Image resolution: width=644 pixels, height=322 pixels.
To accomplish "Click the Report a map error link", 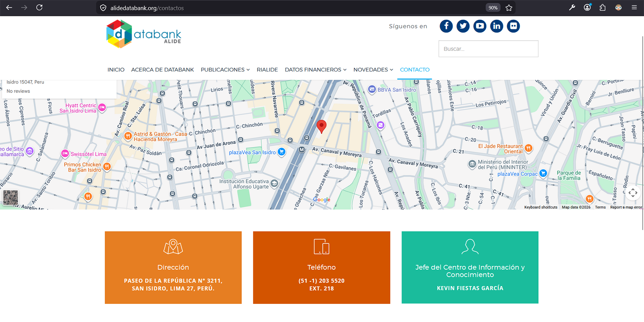I will [x=626, y=207].
